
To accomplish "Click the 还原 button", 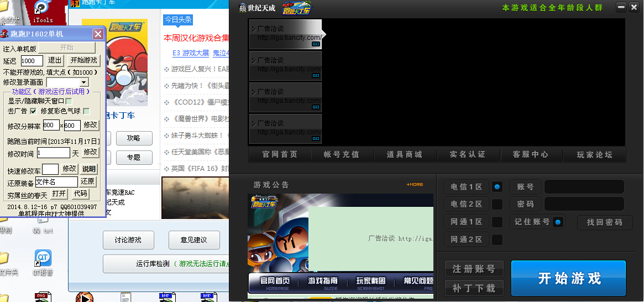I will tap(87, 181).
